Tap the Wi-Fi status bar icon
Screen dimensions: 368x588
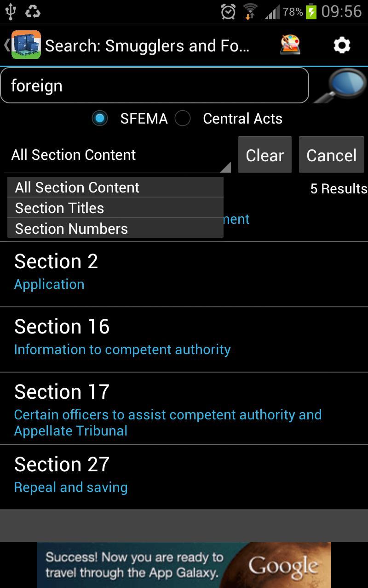point(250,11)
